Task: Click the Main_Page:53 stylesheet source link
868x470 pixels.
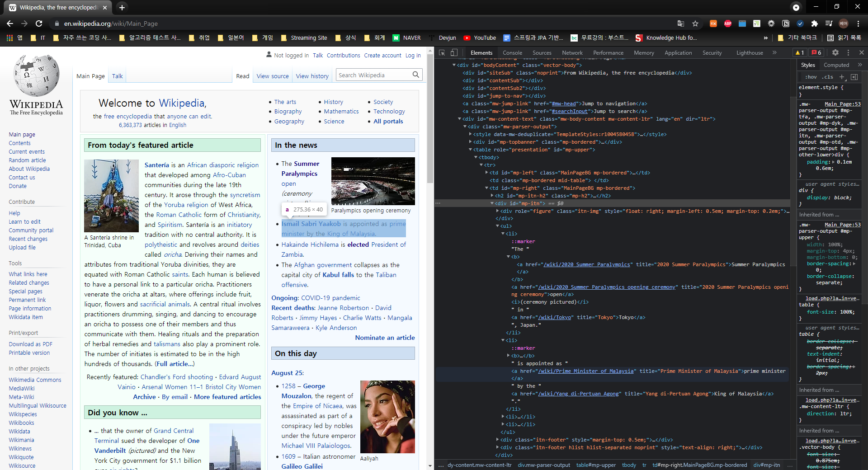Action: tap(843, 104)
